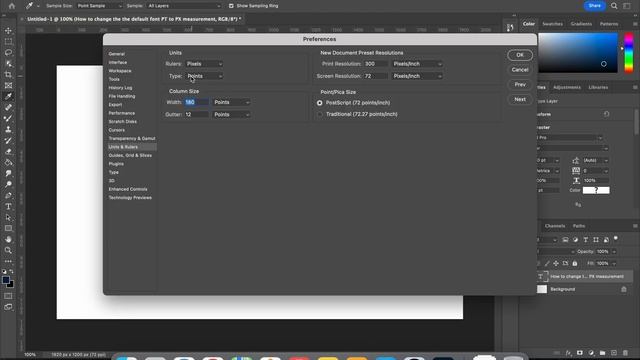Go to Prev preferences page

[x=520, y=84]
